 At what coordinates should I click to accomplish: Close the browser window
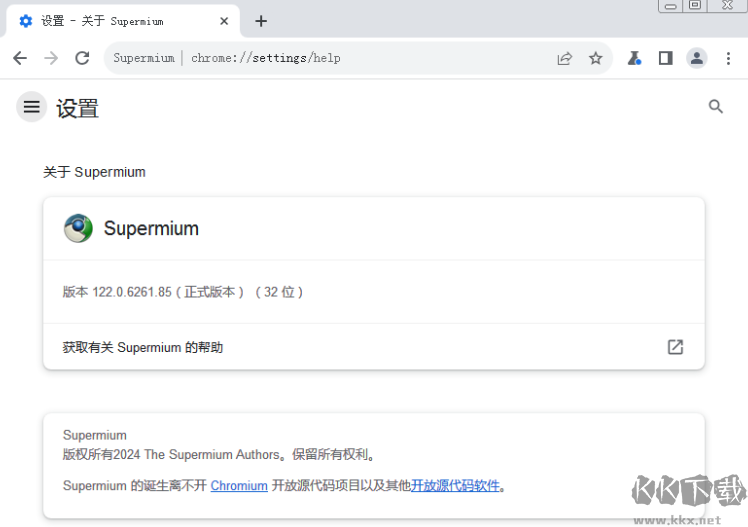(727, 5)
